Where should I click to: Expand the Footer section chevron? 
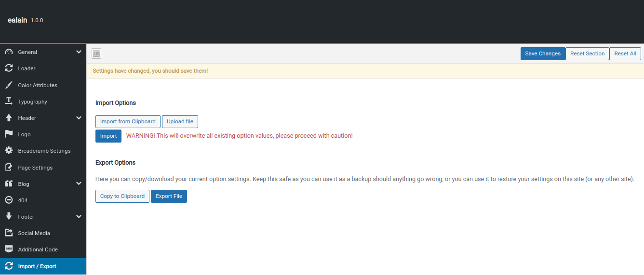(x=79, y=217)
